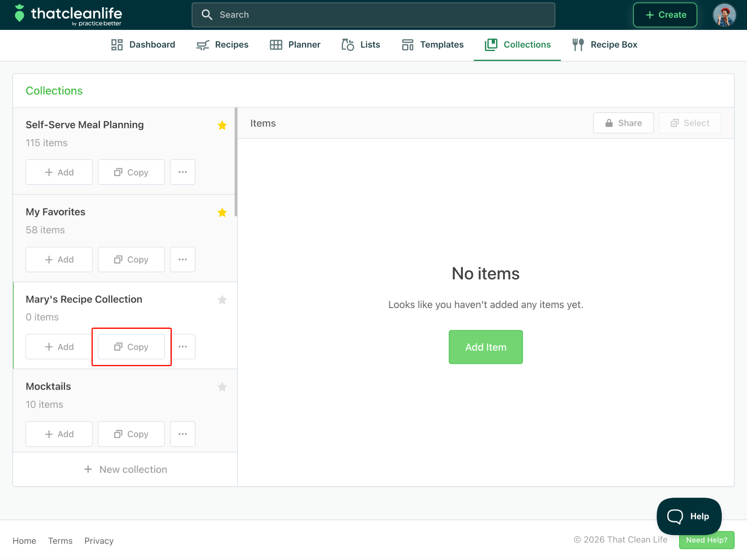This screenshot has height=560, width=747.
Task: Focus the Search input field
Action: (373, 15)
